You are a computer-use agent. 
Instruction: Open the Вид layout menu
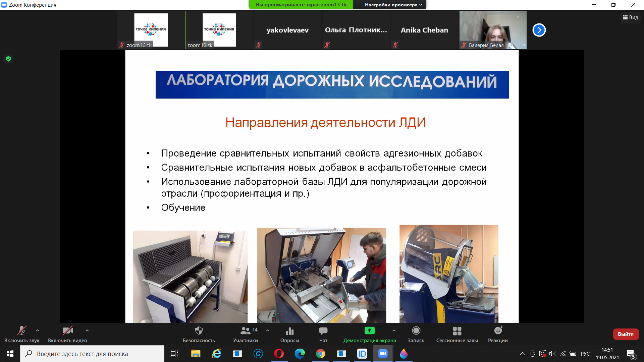(x=631, y=17)
